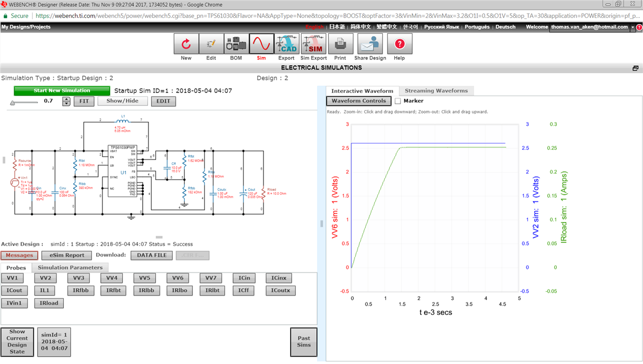Open the eSim Report
The width and height of the screenshot is (643, 364).
coord(67,255)
